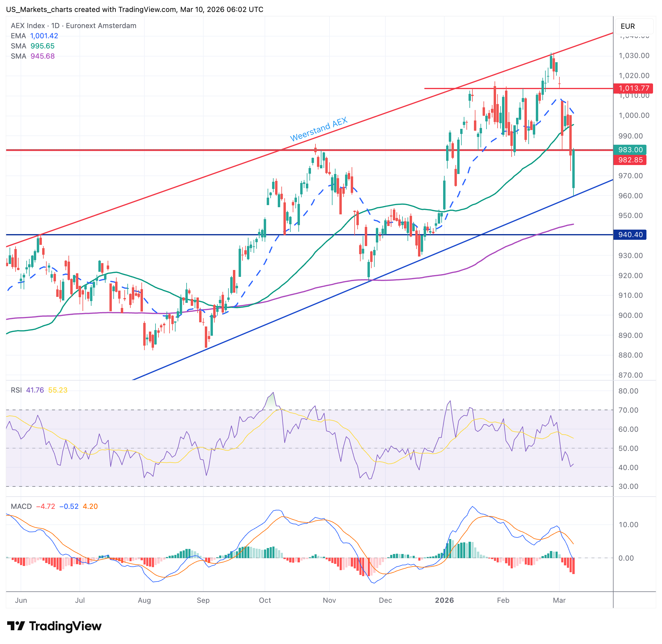Image resolution: width=662 pixels, height=644 pixels.
Task: Click the red 1,013.77 price label
Action: point(633,88)
